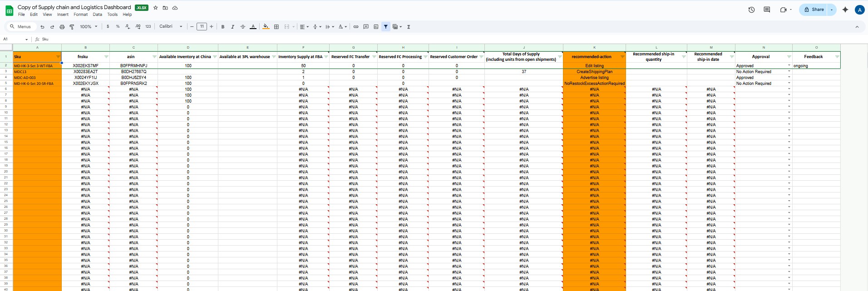Viewport: 868px width, 291px height.
Task: Open the comments panel icon
Action: point(767,10)
